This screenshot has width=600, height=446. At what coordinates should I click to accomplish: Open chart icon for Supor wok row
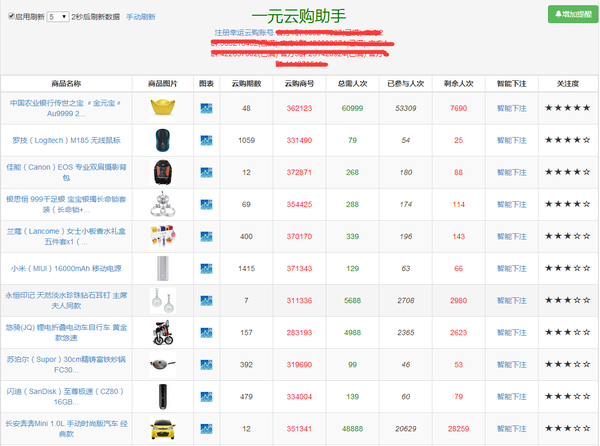click(x=206, y=365)
